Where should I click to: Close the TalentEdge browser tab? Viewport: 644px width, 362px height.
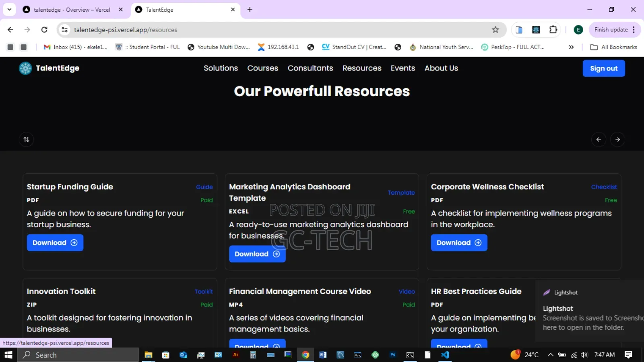coord(233,10)
